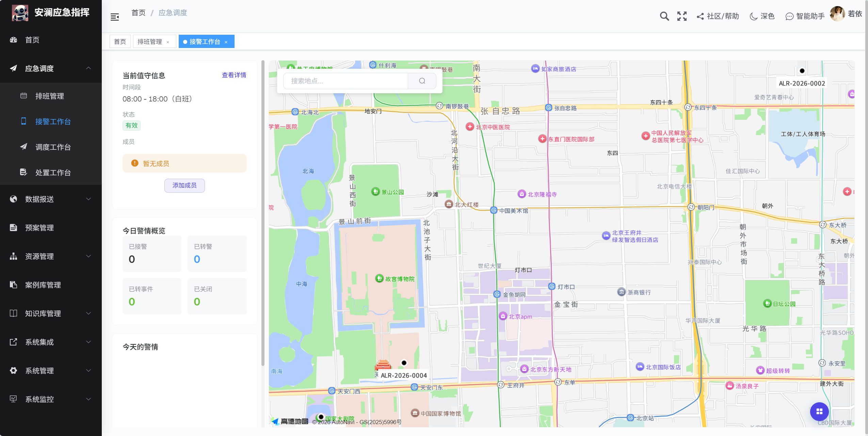Open 处置工作台 sidebar item
Screen dimensions: 868x436
51,173
